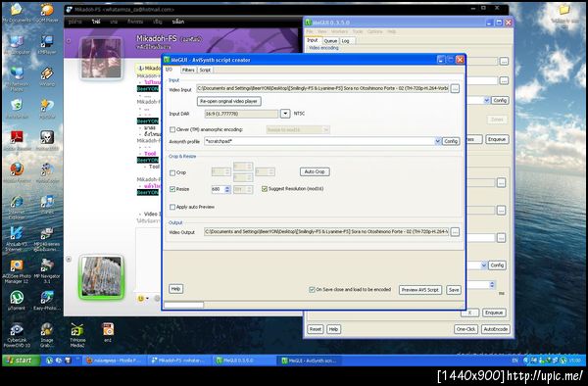Browse for Video Input file
Viewport: 588px width, 386px height.
point(455,89)
